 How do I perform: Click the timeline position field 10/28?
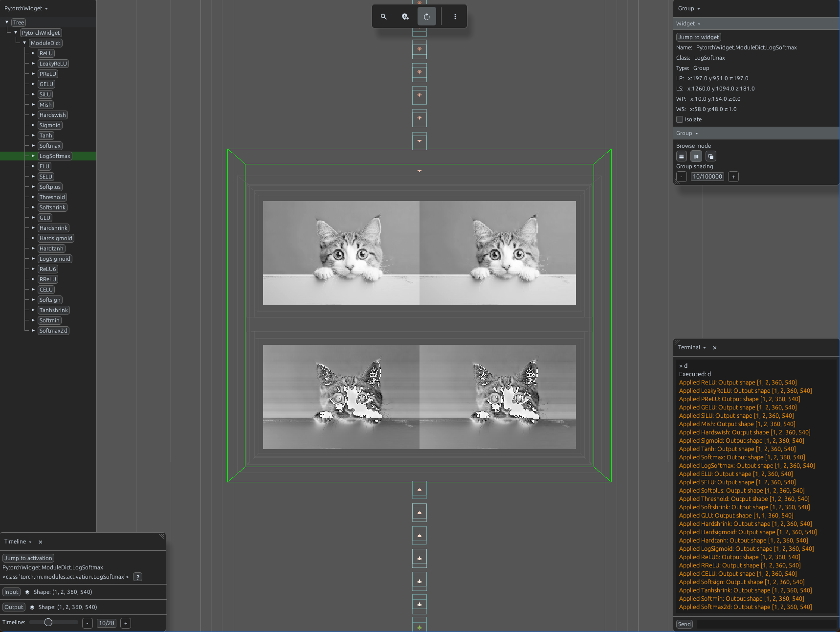(107, 623)
